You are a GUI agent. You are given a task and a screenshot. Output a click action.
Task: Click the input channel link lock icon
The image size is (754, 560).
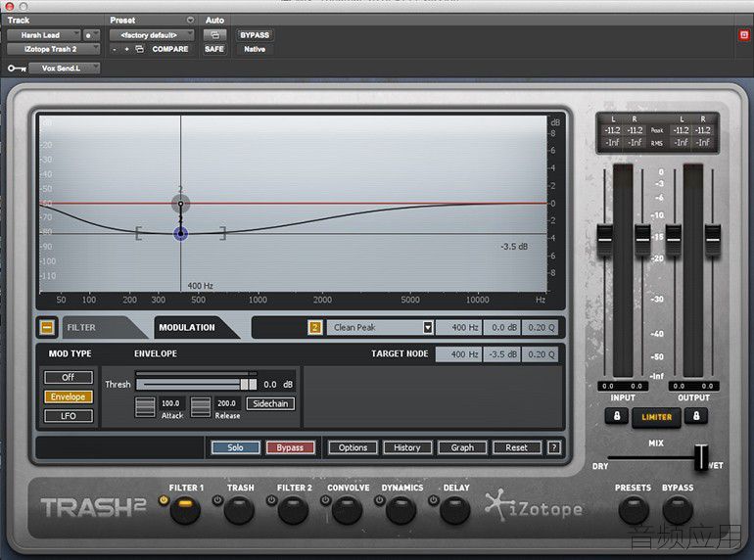tap(617, 416)
